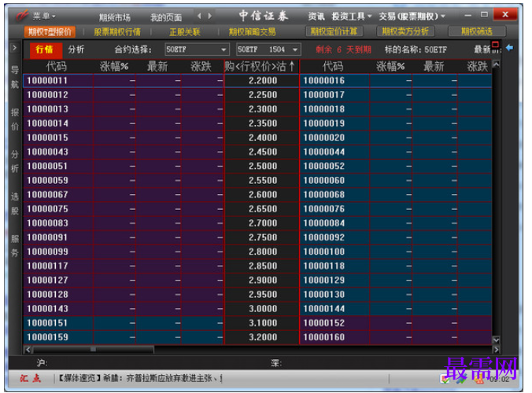Expand the left sidebar with the > arrow
The width and height of the screenshot is (532, 393).
pyautogui.click(x=14, y=48)
